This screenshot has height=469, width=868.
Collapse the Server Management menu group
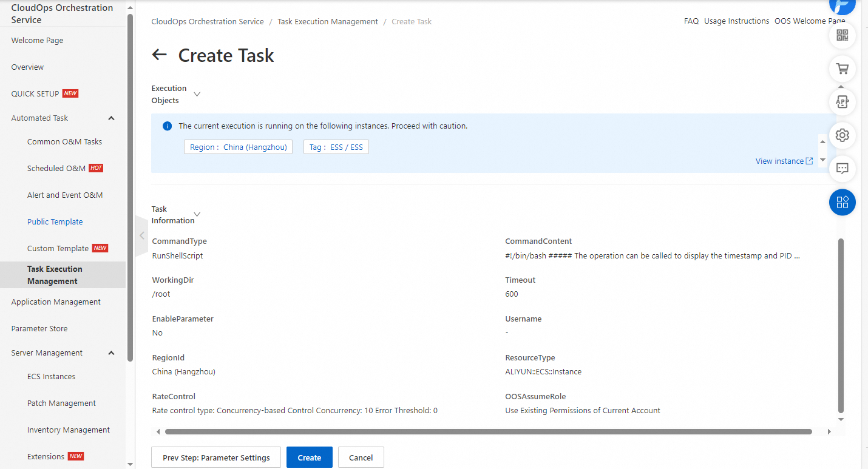coord(111,353)
